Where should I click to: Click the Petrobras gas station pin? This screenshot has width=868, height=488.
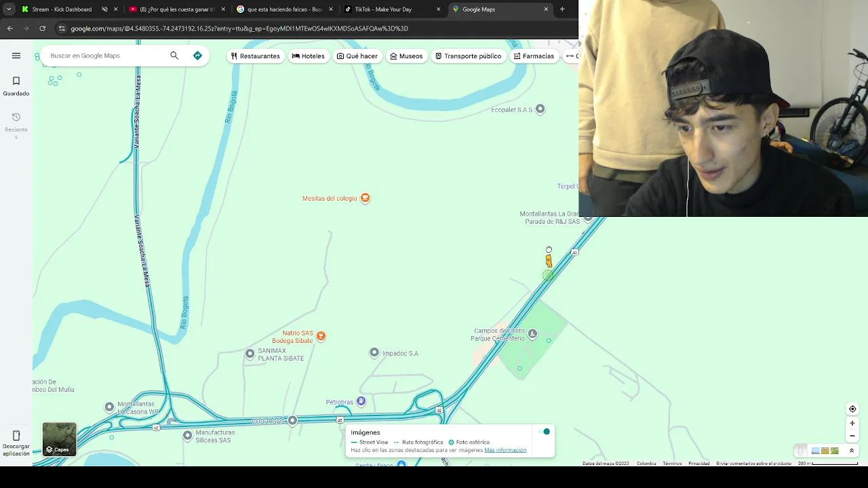361,402
